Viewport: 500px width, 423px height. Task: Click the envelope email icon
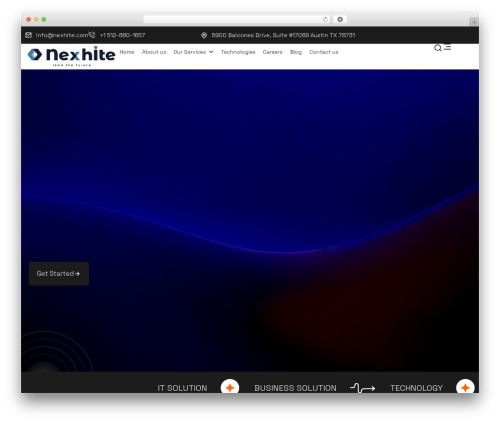tap(28, 35)
